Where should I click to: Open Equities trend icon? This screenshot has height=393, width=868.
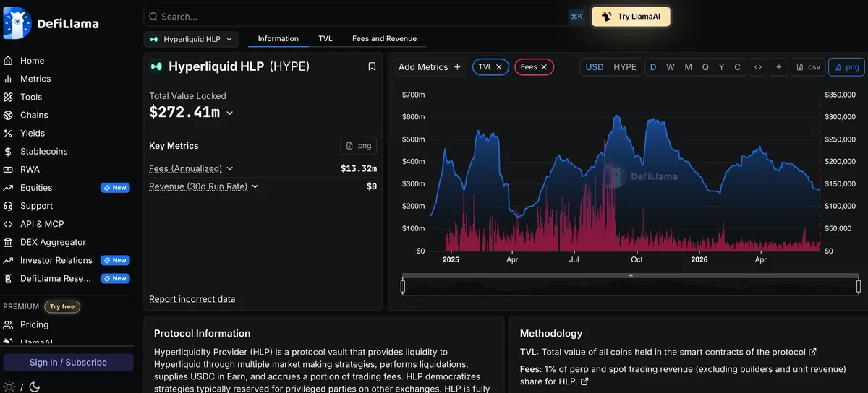[x=9, y=188]
